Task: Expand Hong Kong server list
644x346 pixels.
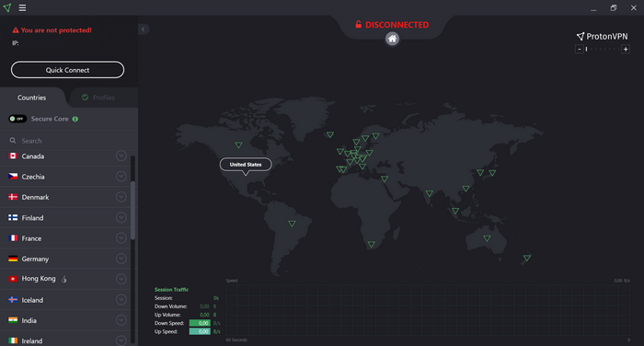Action: coord(121,279)
